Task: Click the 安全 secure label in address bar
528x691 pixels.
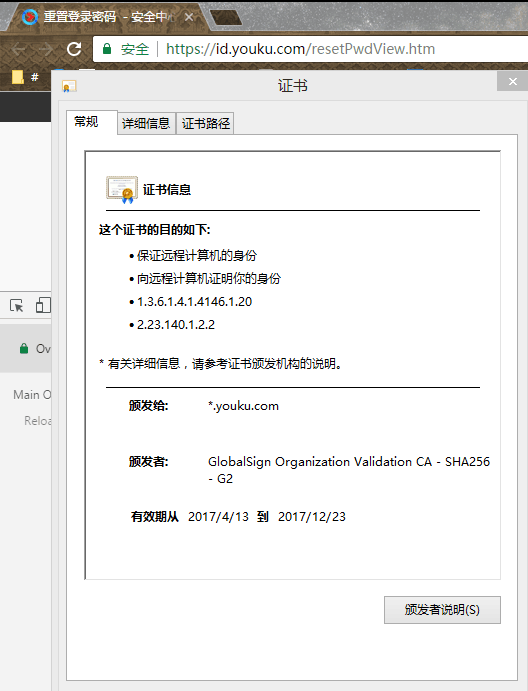Action: coord(135,49)
